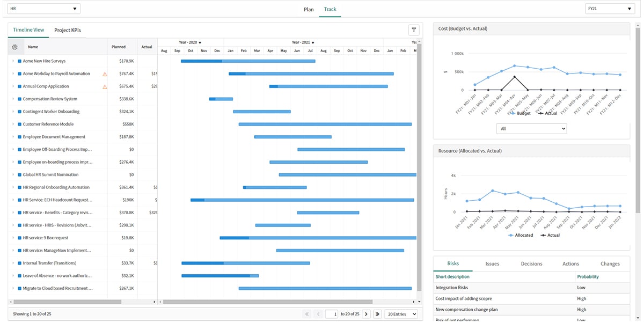Image resolution: width=644 pixels, height=322 pixels.
Task: Click blue square icon of Compensation Review System
Action: [x=19, y=99]
